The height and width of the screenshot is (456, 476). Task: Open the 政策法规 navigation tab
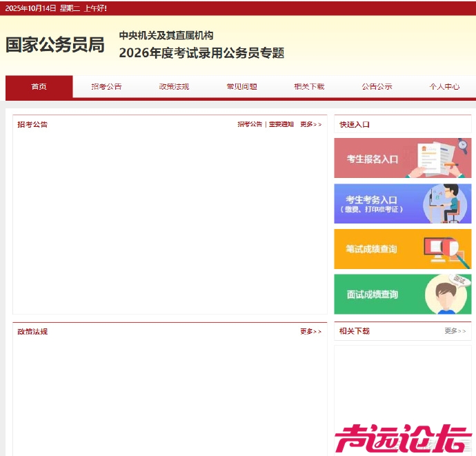tap(175, 86)
